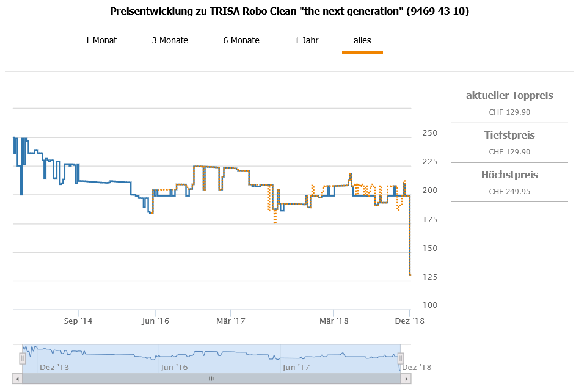Screen dimensions: 576x392
Task: Click the chart title Preisentwicklung
Action: pyautogui.click(x=290, y=12)
